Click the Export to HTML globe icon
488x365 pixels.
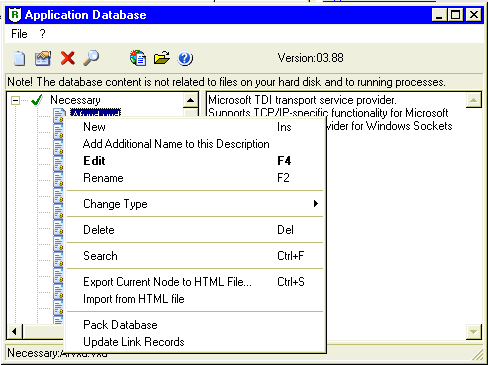coord(138,58)
